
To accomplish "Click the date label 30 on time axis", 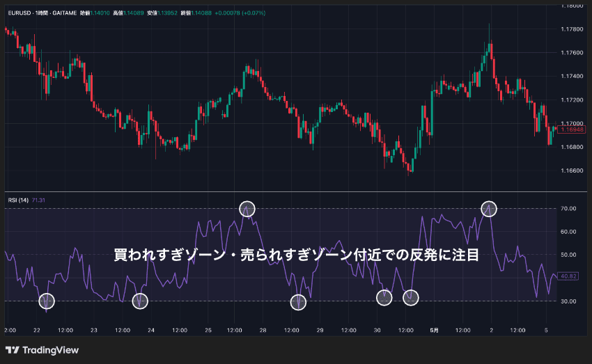I will [377, 330].
